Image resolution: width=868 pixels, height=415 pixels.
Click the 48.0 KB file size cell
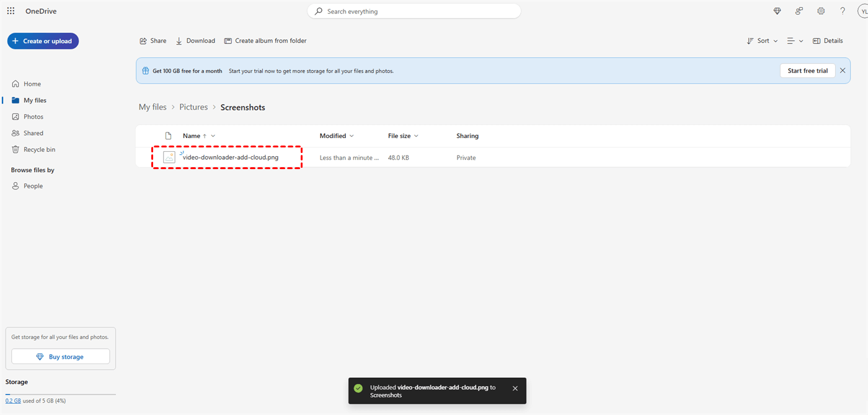pyautogui.click(x=399, y=158)
